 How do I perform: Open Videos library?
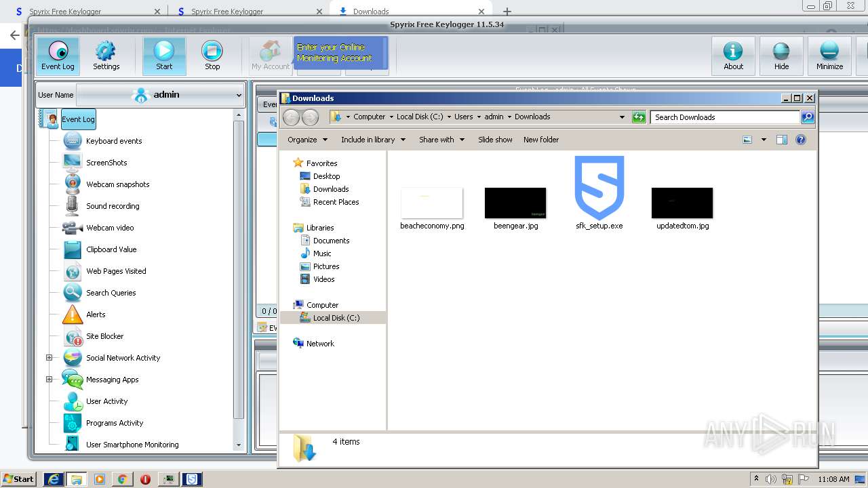point(323,279)
